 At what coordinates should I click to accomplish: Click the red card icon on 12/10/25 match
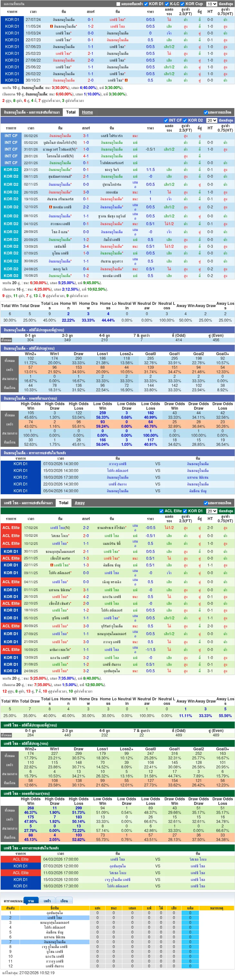coord(51,207)
